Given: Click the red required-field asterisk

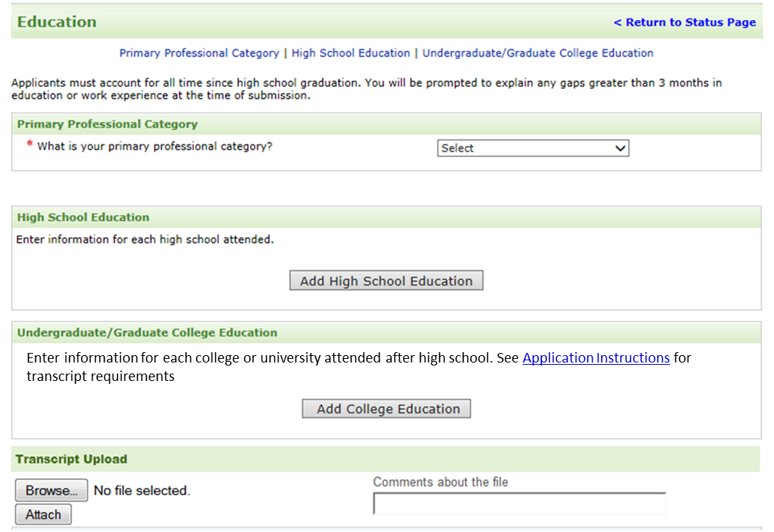Looking at the screenshot, I should point(29,144).
